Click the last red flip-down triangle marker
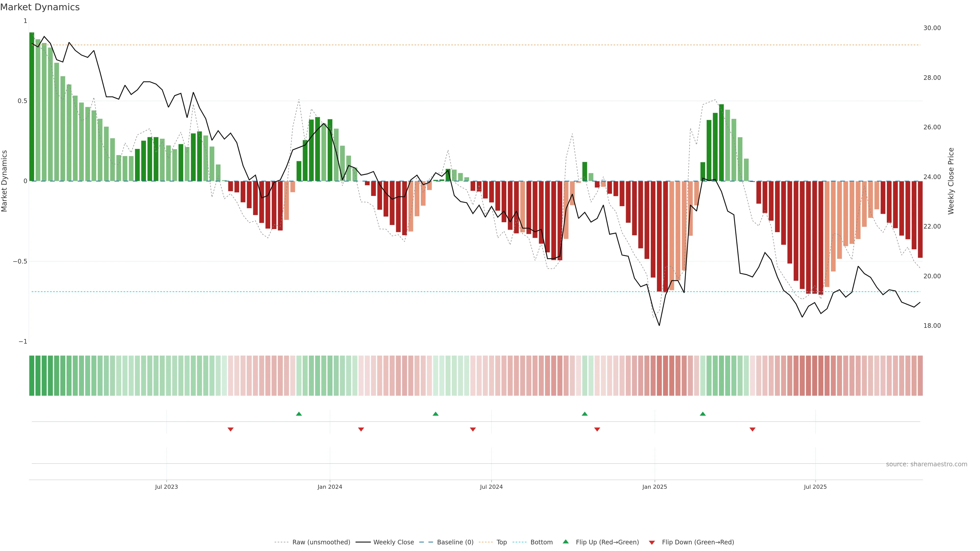Screen dimensions: 980x551 click(752, 429)
